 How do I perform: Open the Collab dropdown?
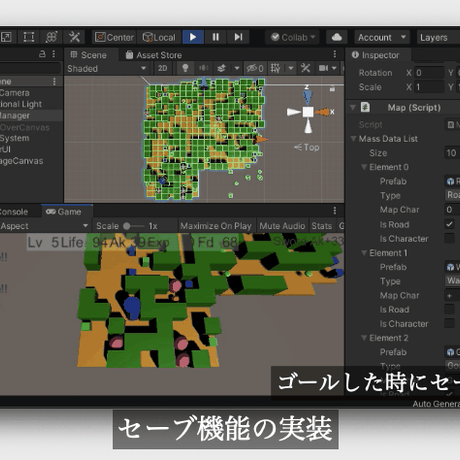pos(293,37)
